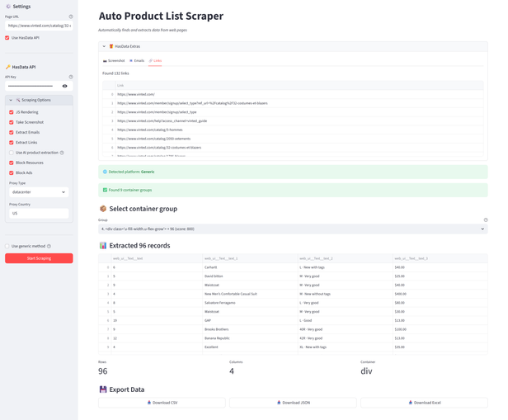The width and height of the screenshot is (508, 420).
Task: Disable JS Rendering checkbox
Action: point(12,112)
